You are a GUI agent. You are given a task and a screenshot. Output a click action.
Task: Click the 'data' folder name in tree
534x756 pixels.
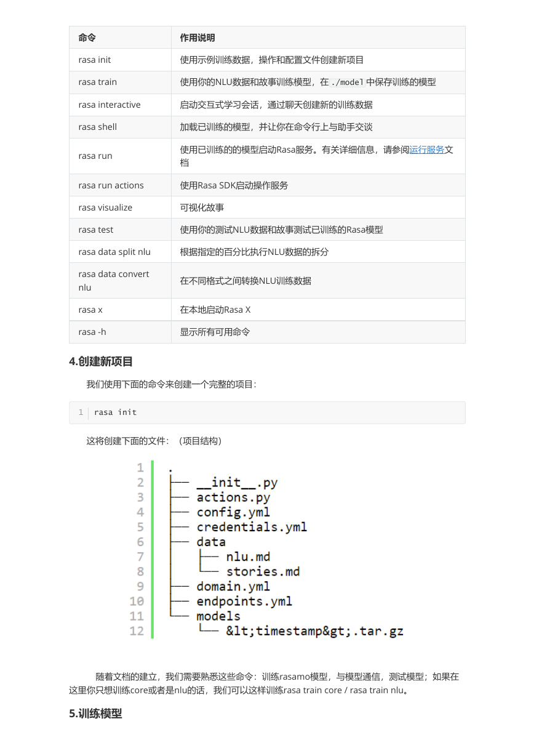(x=211, y=542)
